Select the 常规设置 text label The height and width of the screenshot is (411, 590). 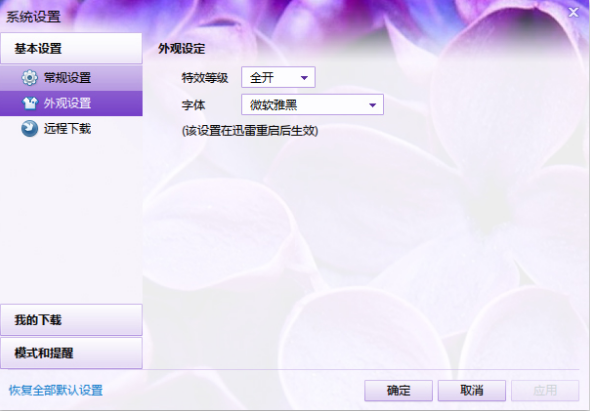pos(67,78)
